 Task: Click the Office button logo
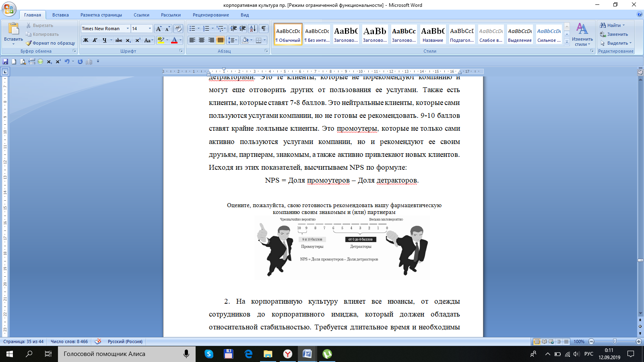point(9,8)
